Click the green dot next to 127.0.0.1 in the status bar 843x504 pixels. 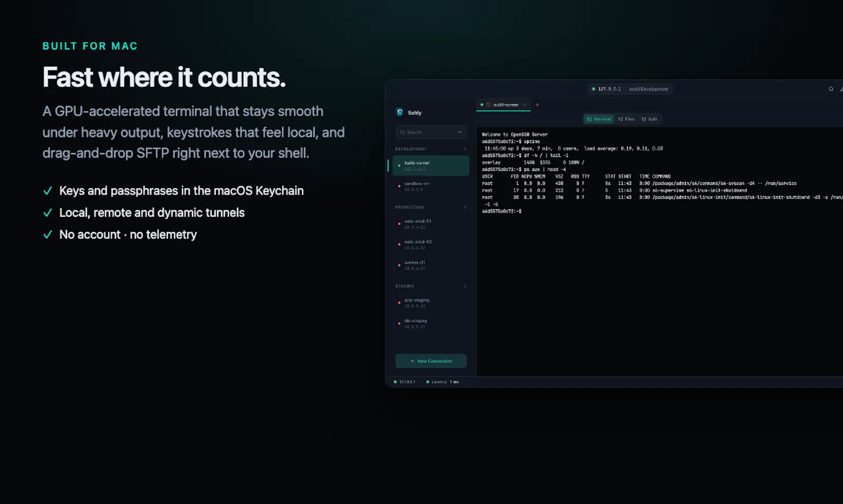pos(395,382)
